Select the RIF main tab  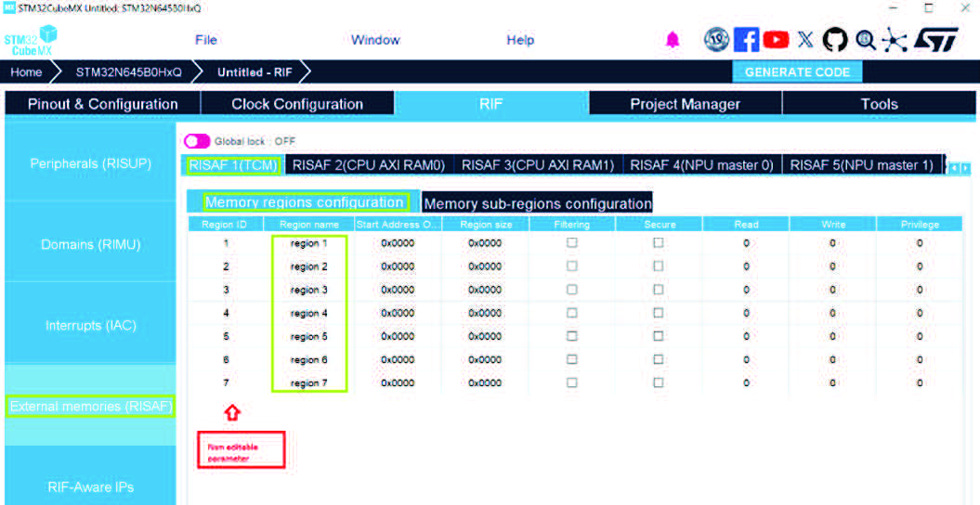[x=491, y=104]
